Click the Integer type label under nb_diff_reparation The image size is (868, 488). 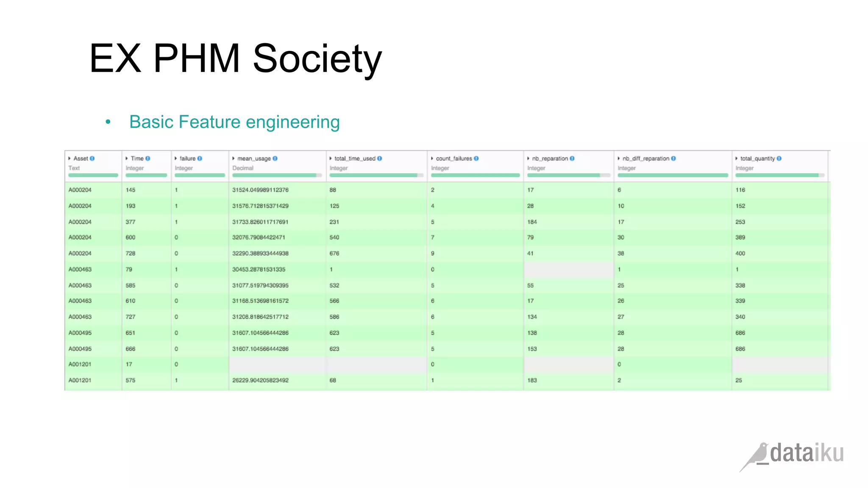point(627,168)
